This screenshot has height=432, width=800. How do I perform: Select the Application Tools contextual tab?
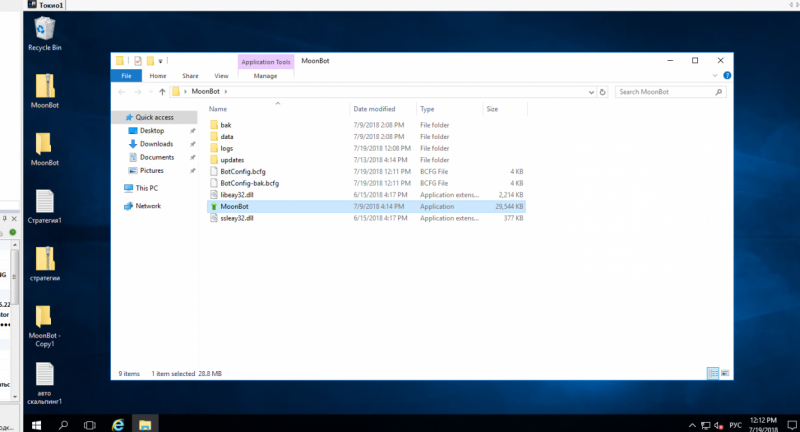(266, 62)
